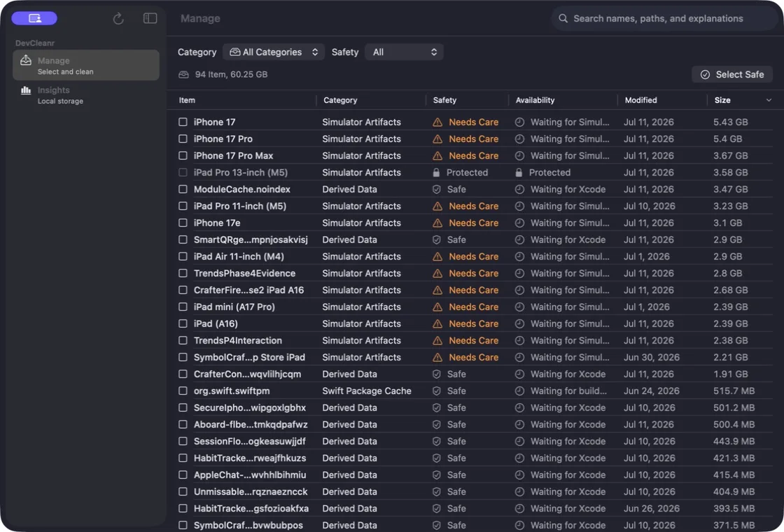Click the warning triangle icon for iPad mini (A17 Pro)

(437, 307)
